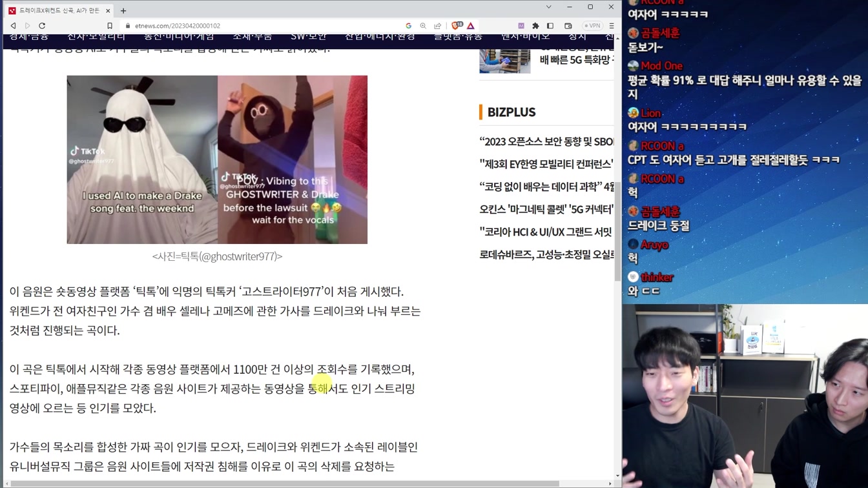This screenshot has height=488, width=868.
Task: Open the 소재·부품 menu category
Action: [x=253, y=36]
